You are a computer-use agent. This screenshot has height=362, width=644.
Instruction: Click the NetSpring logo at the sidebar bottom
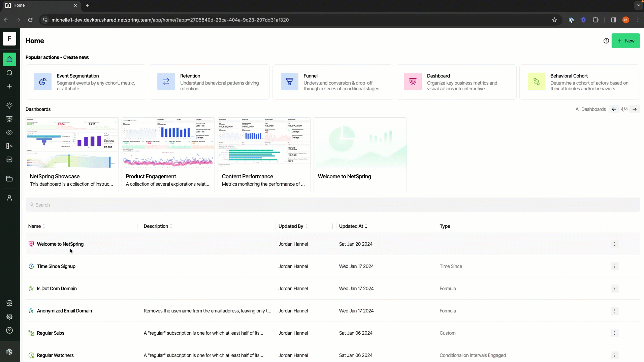[9, 352]
